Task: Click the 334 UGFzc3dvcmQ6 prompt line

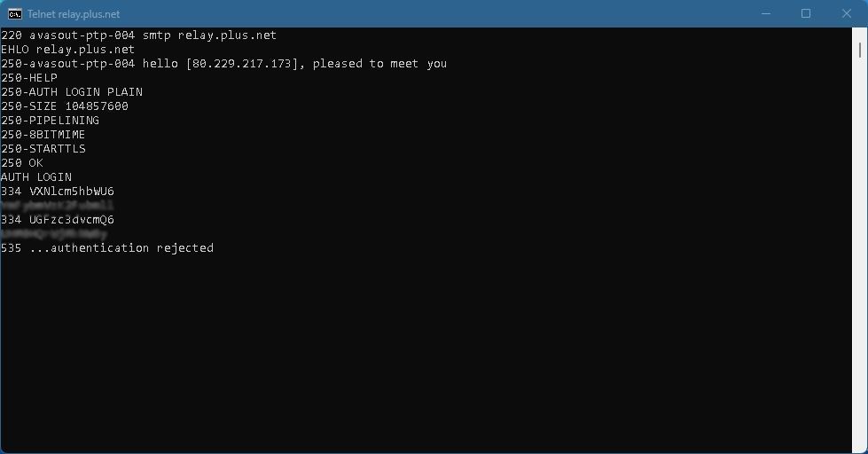Action: pos(58,220)
